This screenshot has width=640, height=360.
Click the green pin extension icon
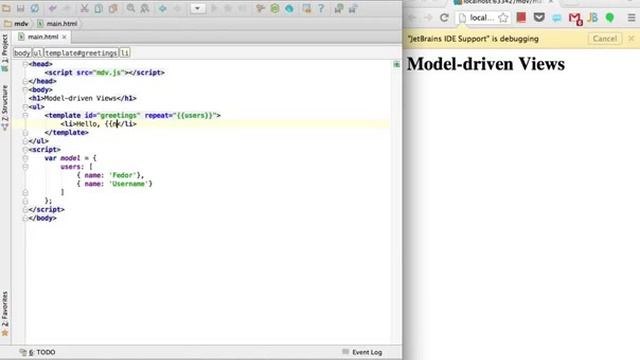pos(610,18)
